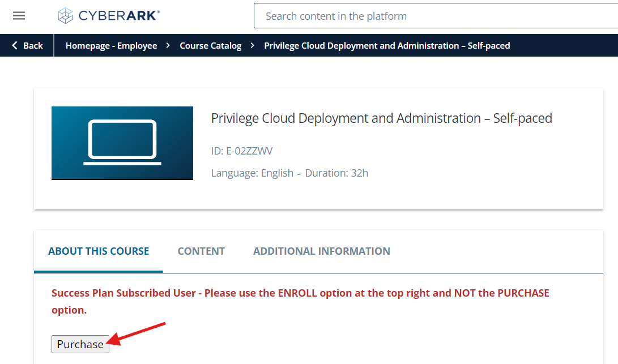The height and width of the screenshot is (364, 618).
Task: Click the course heading in the card
Action: click(x=381, y=118)
